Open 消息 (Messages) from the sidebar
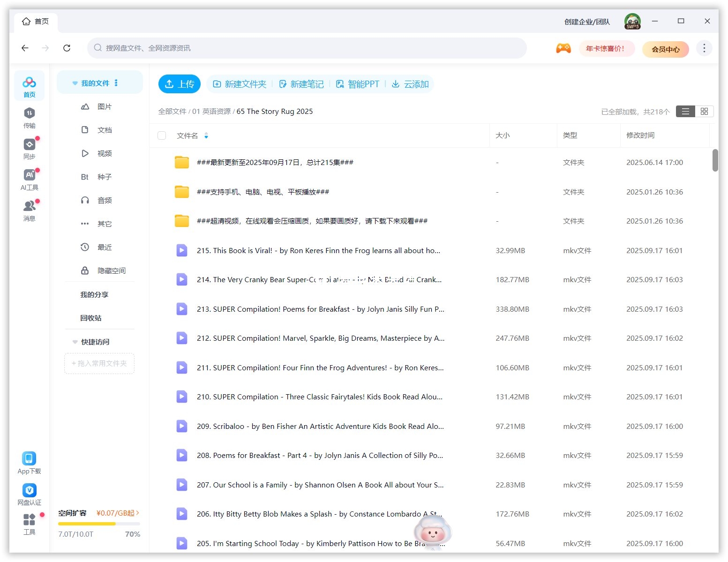728x562 pixels. click(x=29, y=208)
